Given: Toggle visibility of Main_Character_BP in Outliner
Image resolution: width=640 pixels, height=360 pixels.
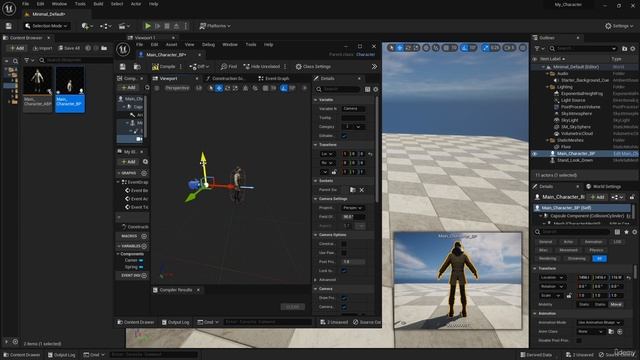Looking at the screenshot, I should 535,154.
